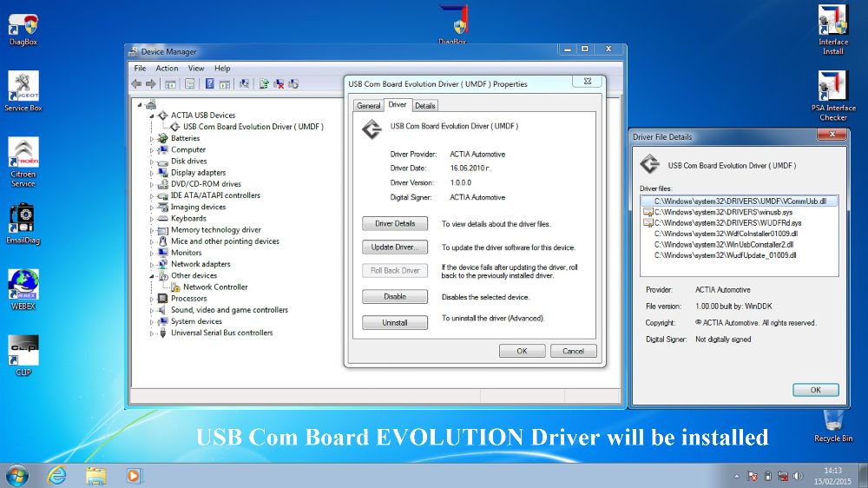This screenshot has width=868, height=488.
Task: Select VCommUsb.dll in driver files list
Action: (x=739, y=201)
